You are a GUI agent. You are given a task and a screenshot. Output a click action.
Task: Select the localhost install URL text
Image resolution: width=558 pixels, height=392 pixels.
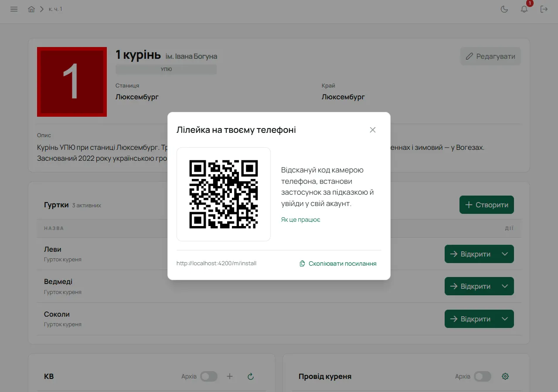pos(216,264)
